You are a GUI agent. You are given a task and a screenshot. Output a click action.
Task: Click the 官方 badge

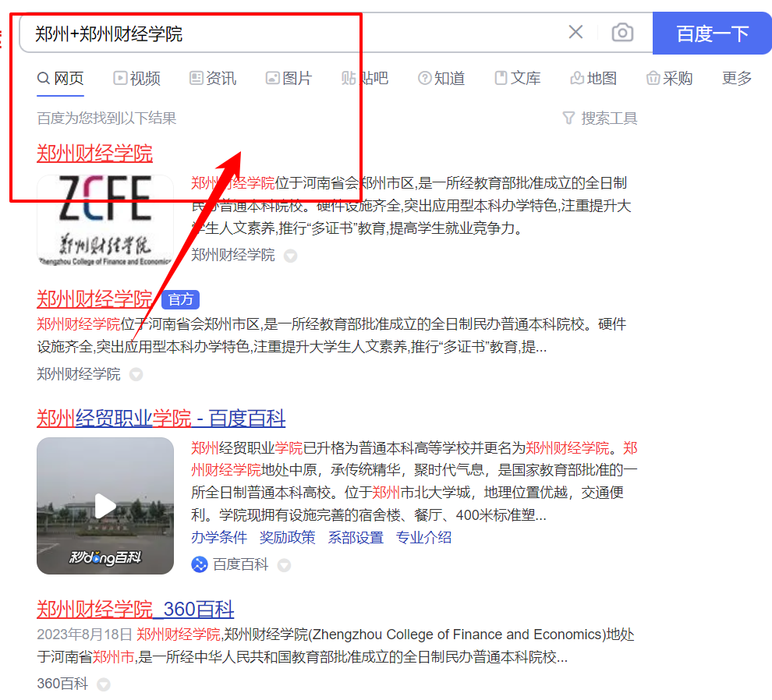coord(180,299)
